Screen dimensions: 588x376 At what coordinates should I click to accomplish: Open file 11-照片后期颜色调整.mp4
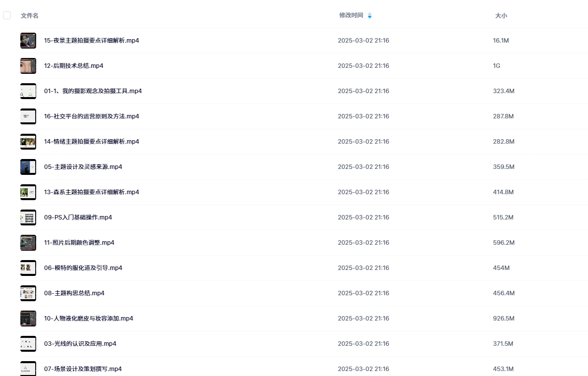tap(79, 243)
